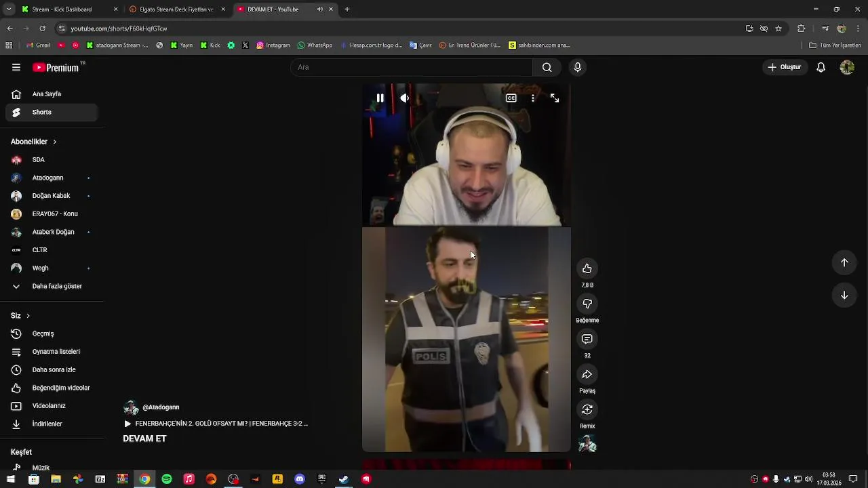Screen dimensions: 868x488
Task: Like the Short with thumbs-up icon
Action: coord(587,268)
